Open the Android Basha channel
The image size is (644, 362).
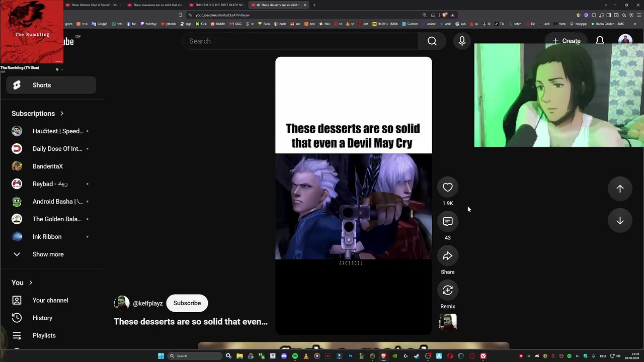pyautogui.click(x=51, y=202)
